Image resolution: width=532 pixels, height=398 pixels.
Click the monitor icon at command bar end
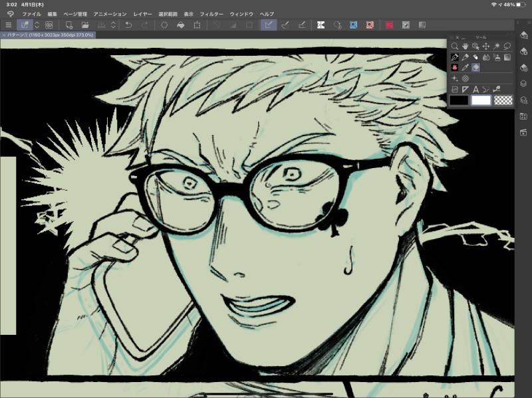(422, 25)
